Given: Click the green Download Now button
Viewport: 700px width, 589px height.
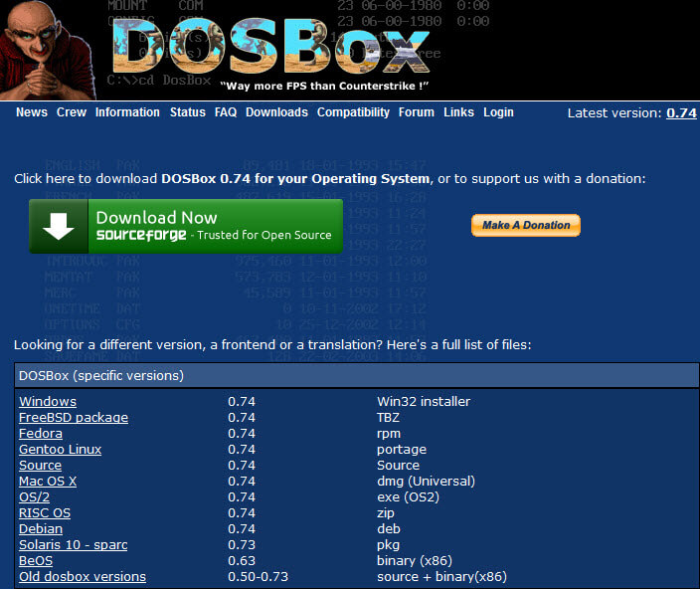Looking at the screenshot, I should click(x=186, y=227).
